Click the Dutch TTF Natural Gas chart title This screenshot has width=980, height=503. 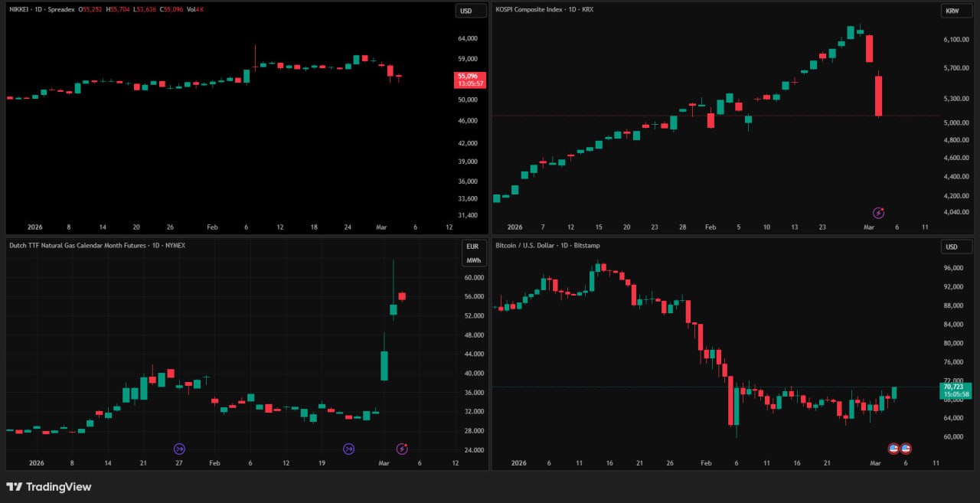coord(77,245)
